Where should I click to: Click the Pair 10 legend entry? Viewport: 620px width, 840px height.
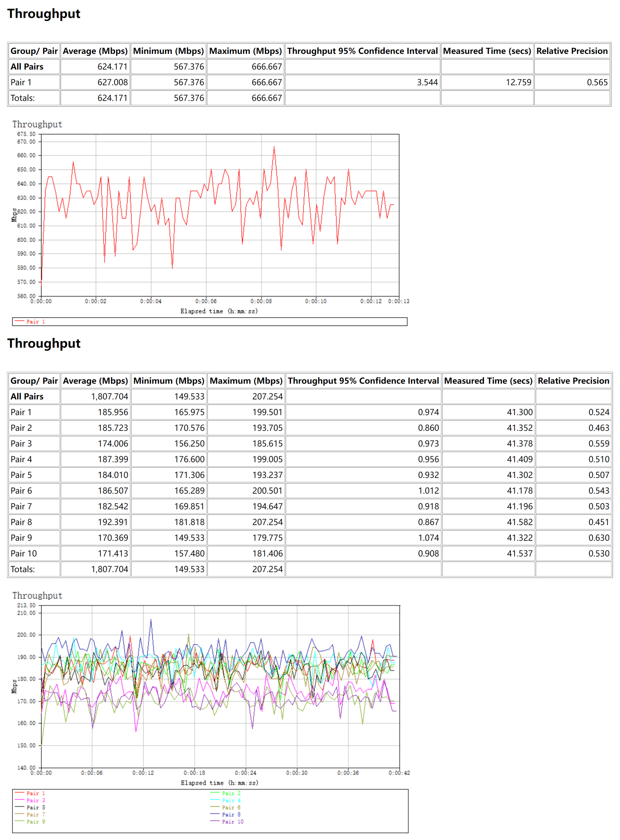coord(232,822)
